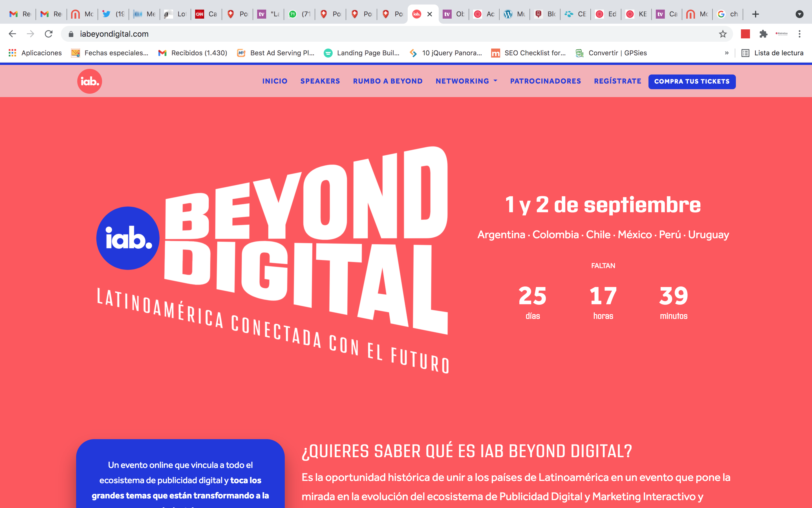Open the PATROCINADORES nav item
Viewport: 812px width, 508px height.
(545, 81)
